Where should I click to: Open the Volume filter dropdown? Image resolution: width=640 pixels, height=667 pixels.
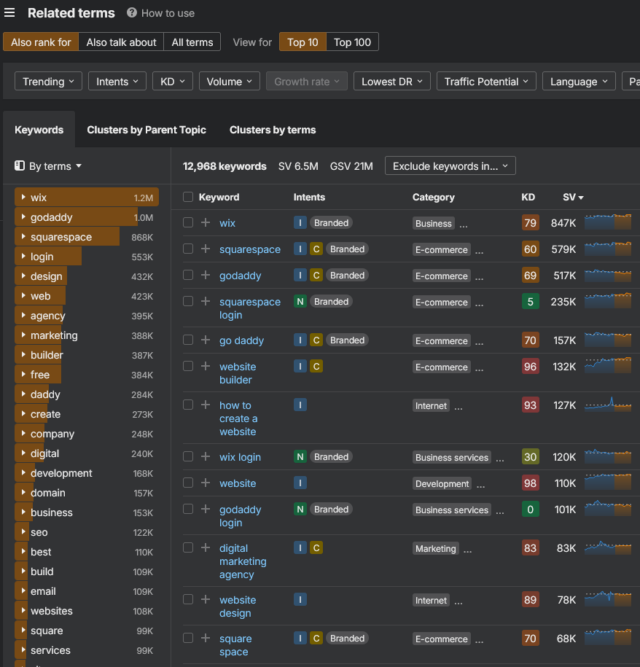(x=229, y=81)
